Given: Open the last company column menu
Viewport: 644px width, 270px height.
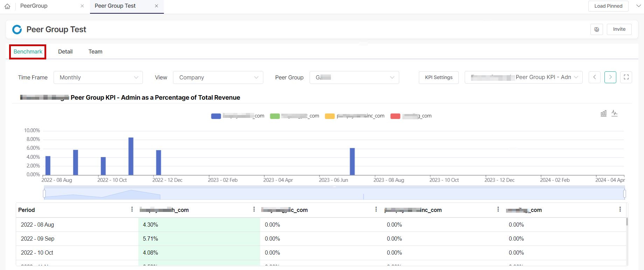Looking at the screenshot, I should point(620,209).
